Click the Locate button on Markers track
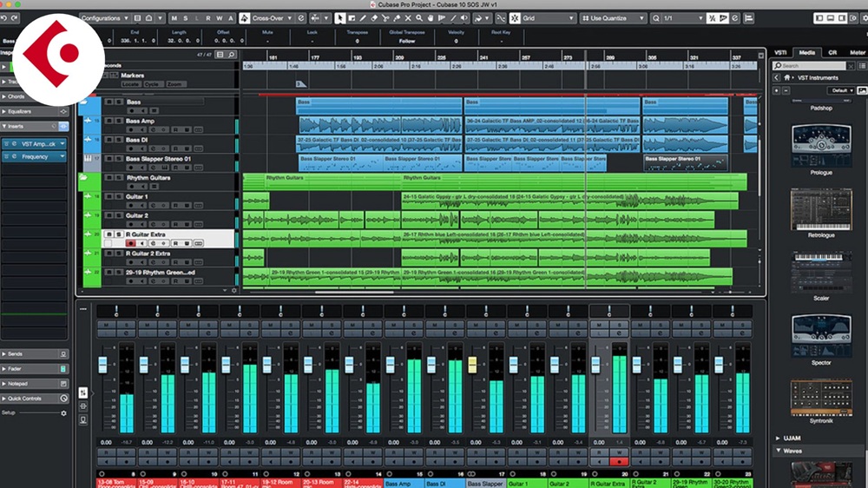Screen dimensions: 868x488 (131, 84)
